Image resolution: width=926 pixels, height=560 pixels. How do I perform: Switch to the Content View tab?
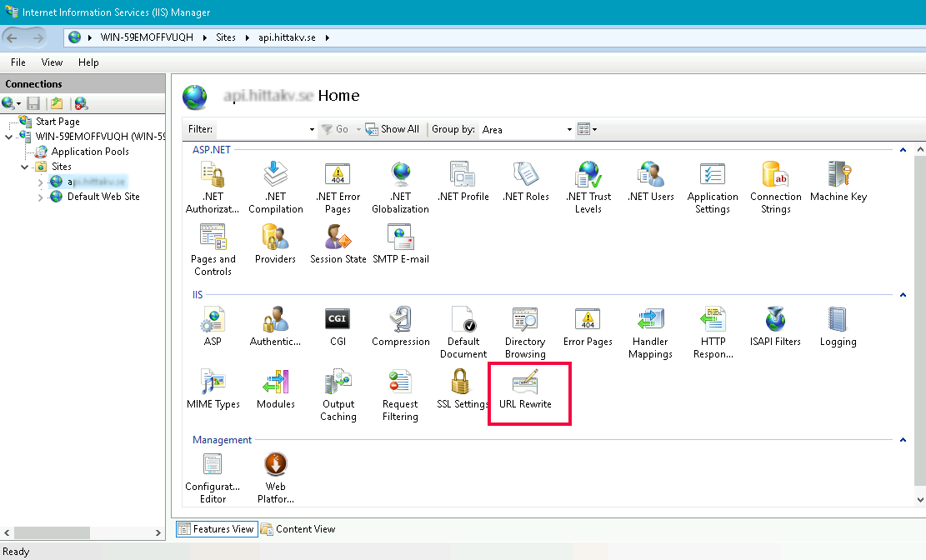(298, 529)
